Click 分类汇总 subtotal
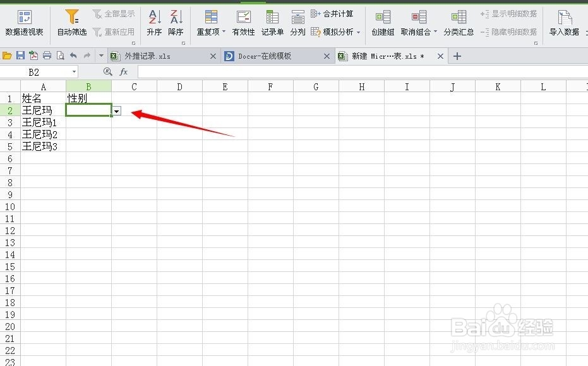This screenshot has width=588, height=366. point(459,23)
